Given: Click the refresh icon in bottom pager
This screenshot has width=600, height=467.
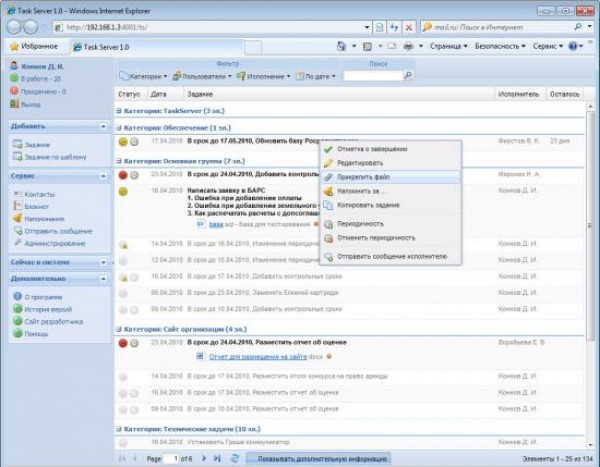Looking at the screenshot, I should tap(235, 458).
